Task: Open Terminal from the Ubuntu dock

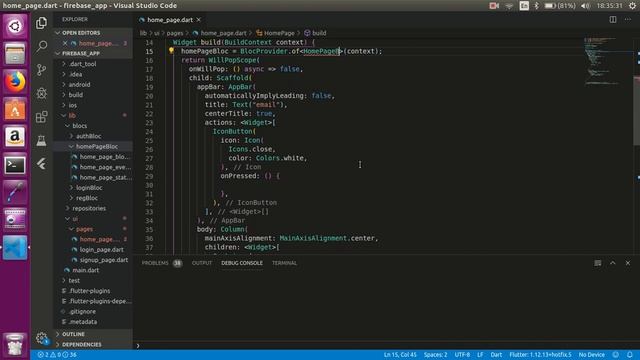Action: [x=15, y=165]
